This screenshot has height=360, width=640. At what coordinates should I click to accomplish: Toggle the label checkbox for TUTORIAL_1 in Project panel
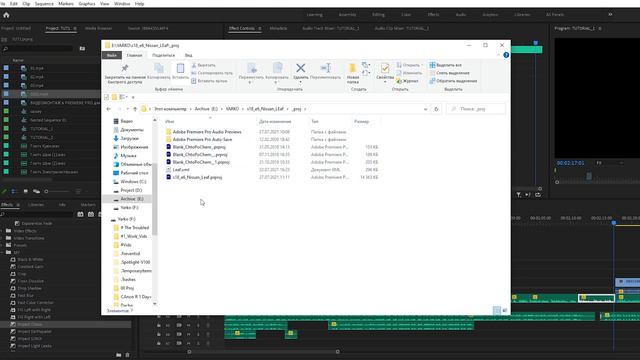[x=6, y=128]
